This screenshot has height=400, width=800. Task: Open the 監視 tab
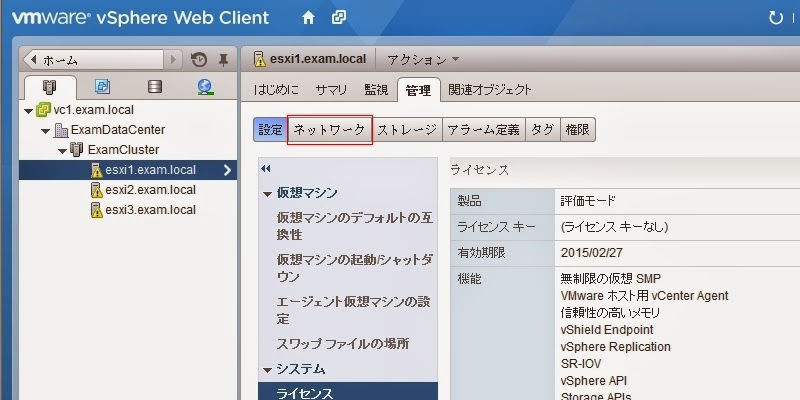tap(376, 90)
